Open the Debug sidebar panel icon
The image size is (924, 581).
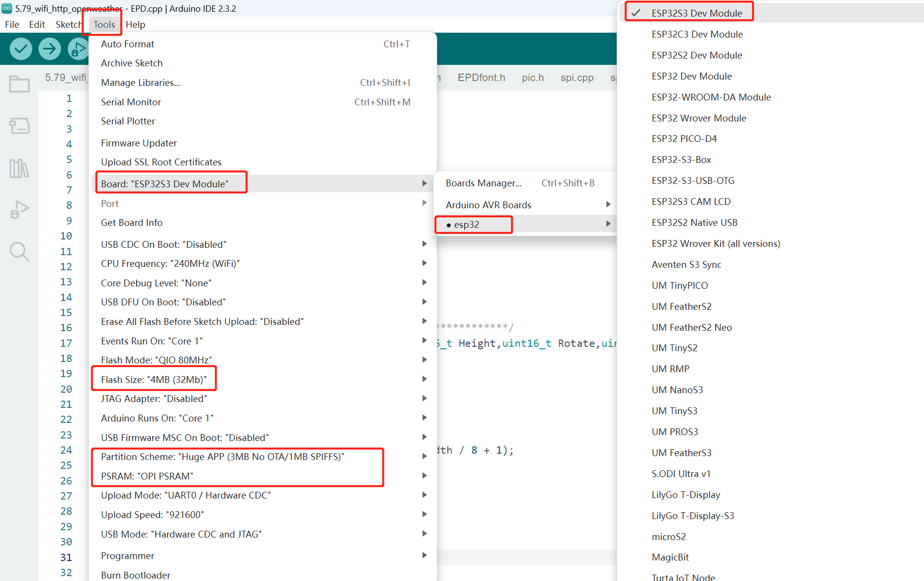[20, 210]
